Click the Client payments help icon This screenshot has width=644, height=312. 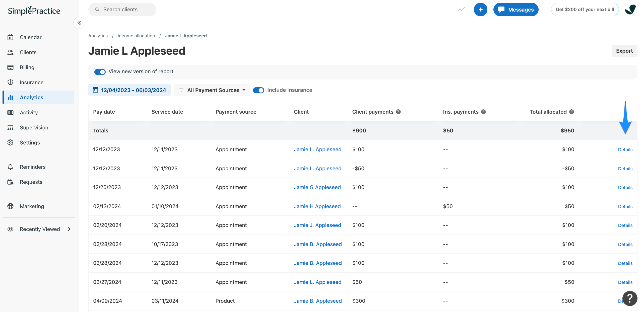click(398, 112)
